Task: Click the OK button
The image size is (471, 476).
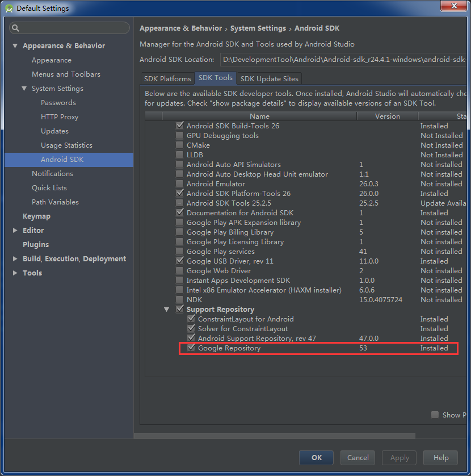Action: point(316,457)
